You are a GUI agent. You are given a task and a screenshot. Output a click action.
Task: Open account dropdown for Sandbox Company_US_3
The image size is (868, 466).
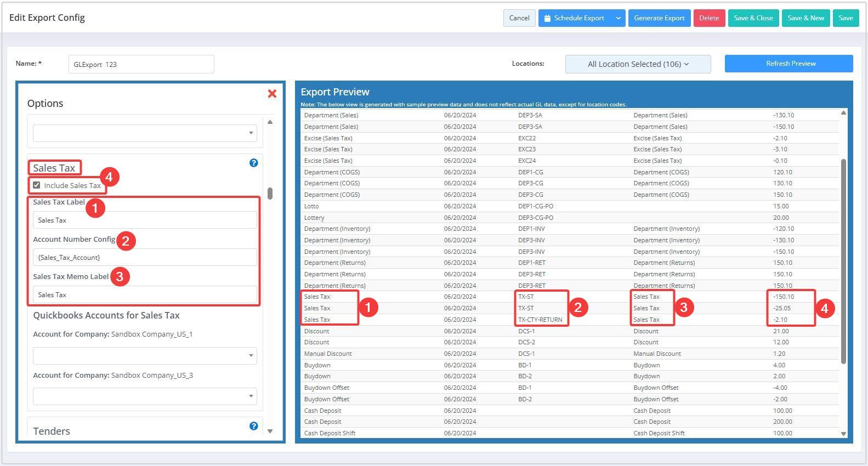coord(145,396)
